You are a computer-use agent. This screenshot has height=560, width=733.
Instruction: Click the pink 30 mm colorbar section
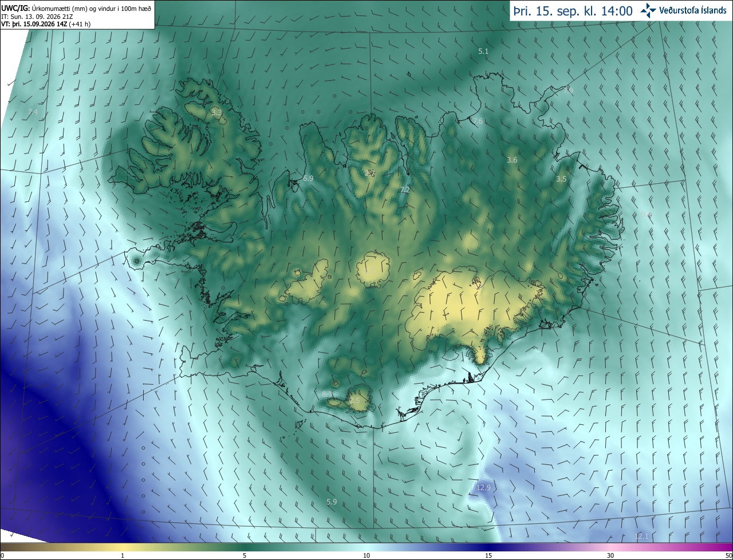click(x=610, y=547)
